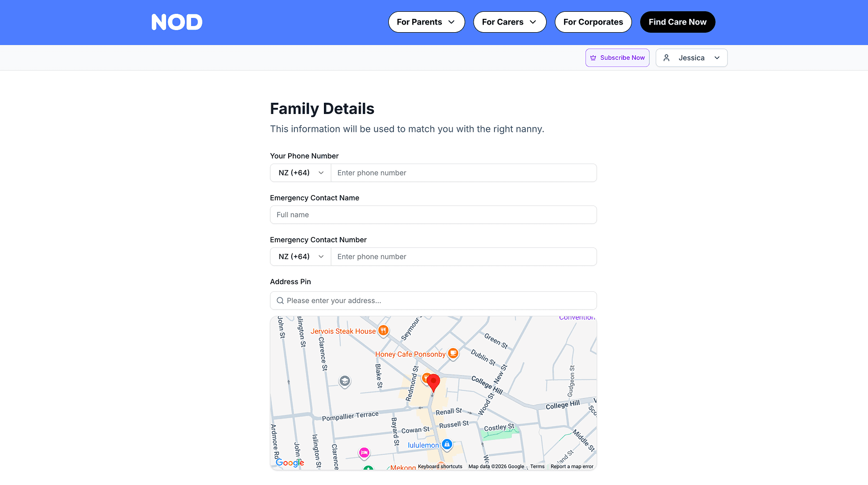Open country code dropdown for Emergency Contact Number
The width and height of the screenshot is (868, 485).
[300, 257]
